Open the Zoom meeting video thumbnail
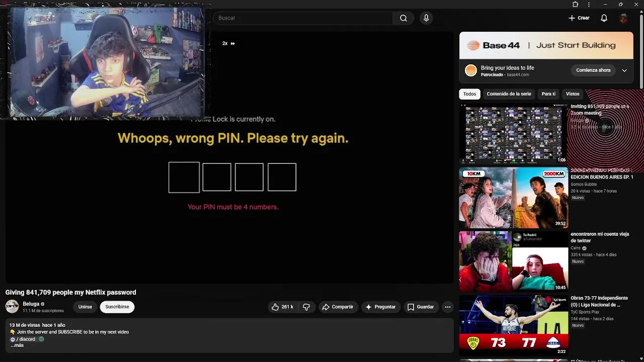Viewport: 644px width, 362px height. pos(514,134)
